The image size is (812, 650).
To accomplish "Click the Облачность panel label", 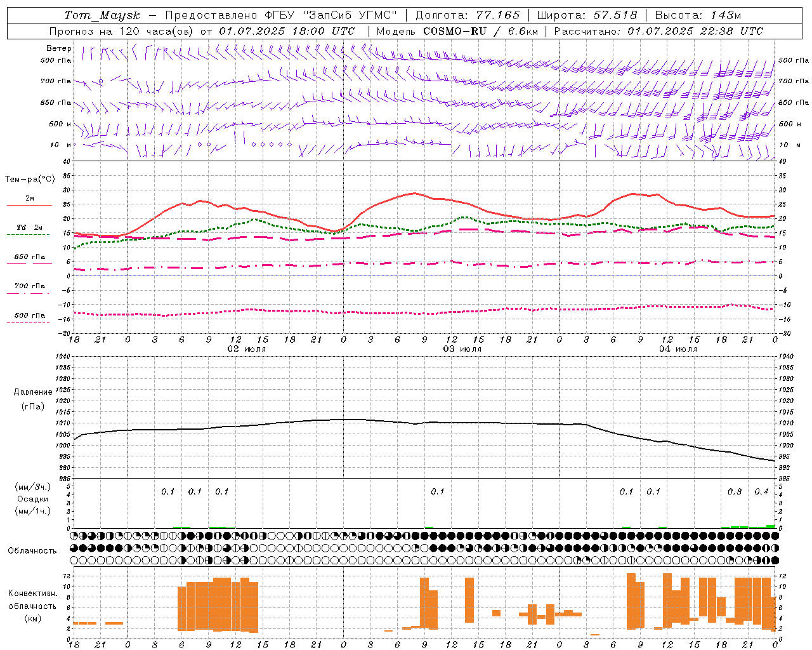I will coord(32,551).
